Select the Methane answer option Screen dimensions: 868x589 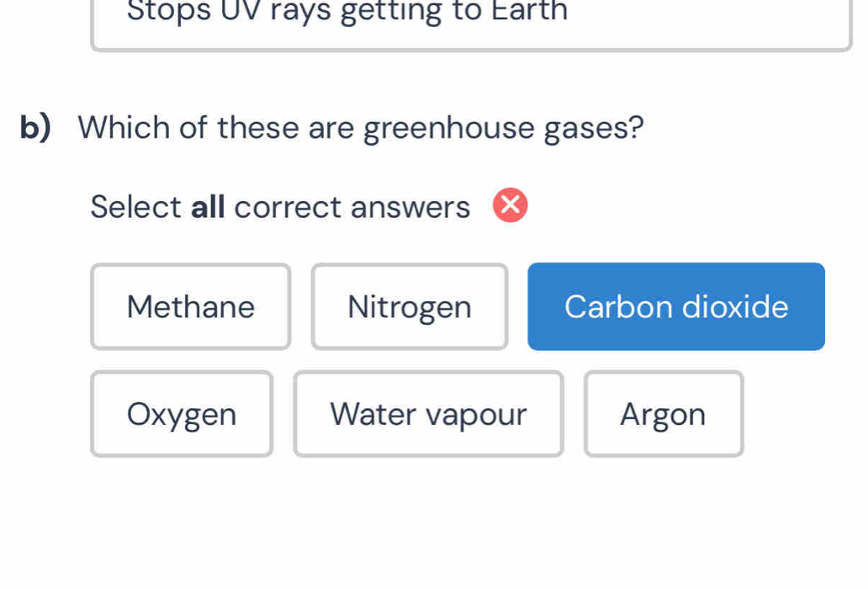click(190, 306)
